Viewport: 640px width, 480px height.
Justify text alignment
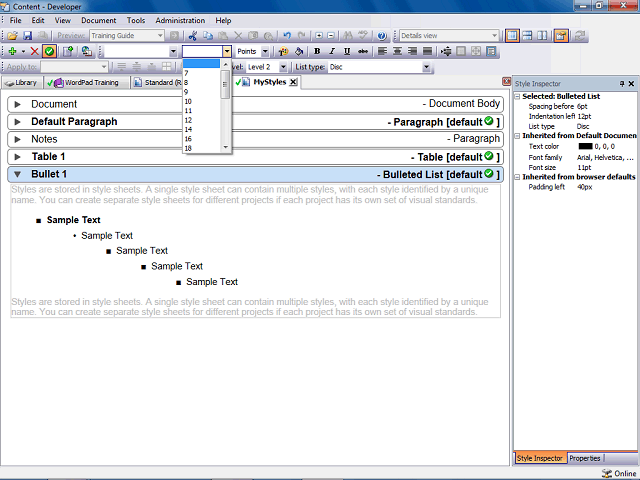click(x=427, y=51)
